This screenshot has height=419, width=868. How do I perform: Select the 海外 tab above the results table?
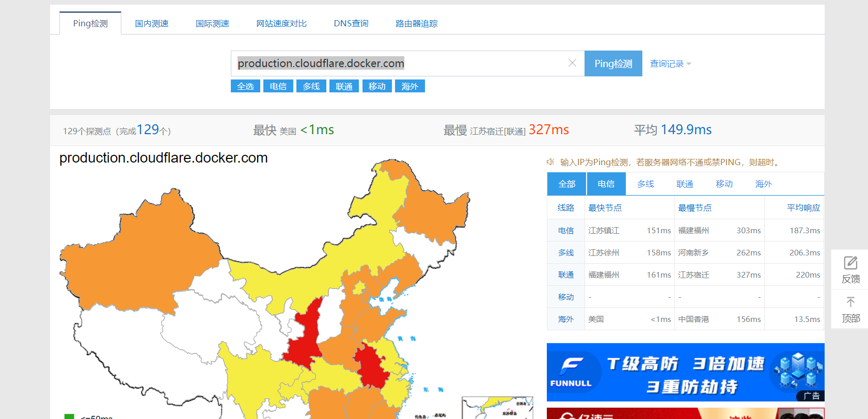click(763, 184)
